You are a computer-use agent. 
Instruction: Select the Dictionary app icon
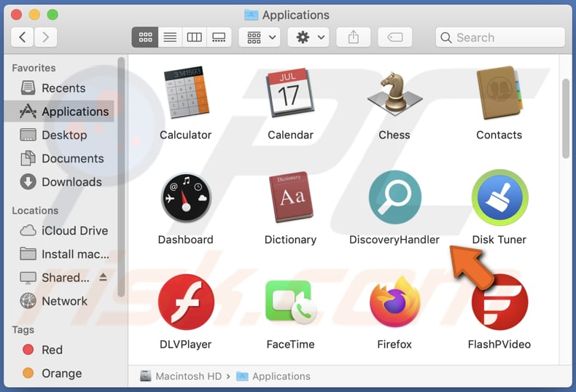[290, 197]
